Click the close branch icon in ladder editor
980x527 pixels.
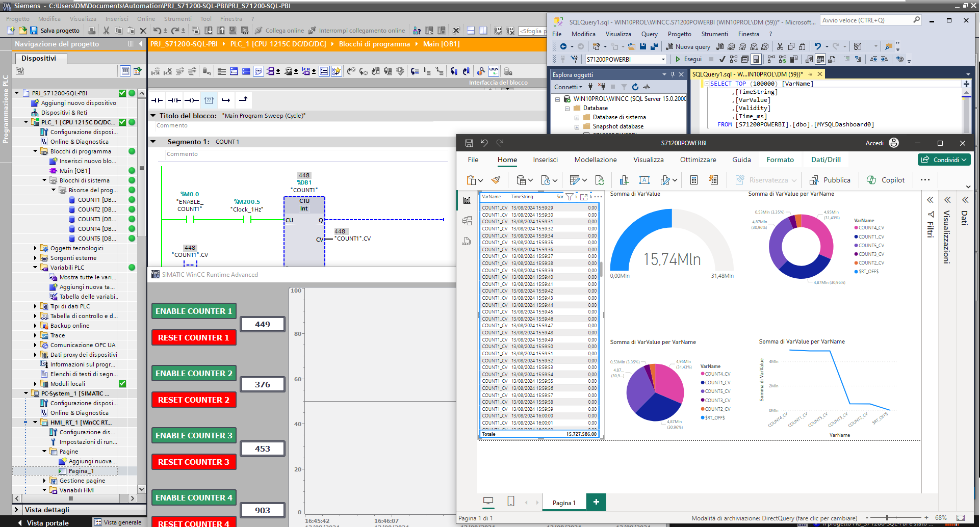pos(243,100)
